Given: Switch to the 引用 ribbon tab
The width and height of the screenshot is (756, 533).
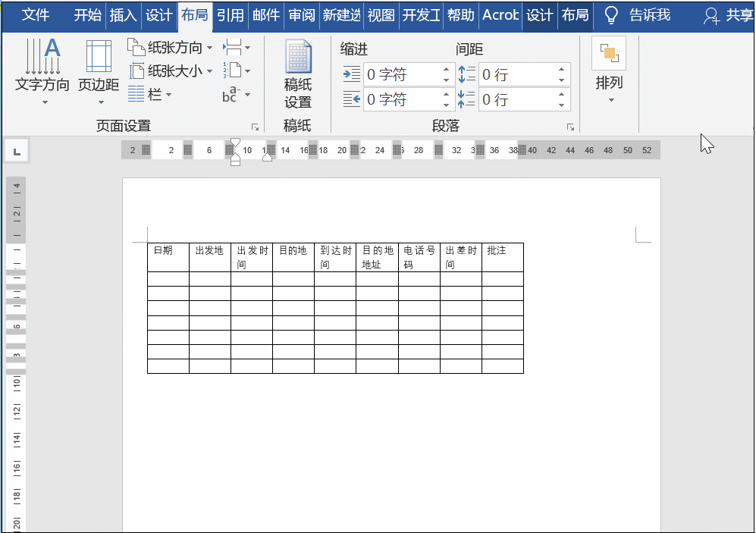Looking at the screenshot, I should tap(230, 14).
